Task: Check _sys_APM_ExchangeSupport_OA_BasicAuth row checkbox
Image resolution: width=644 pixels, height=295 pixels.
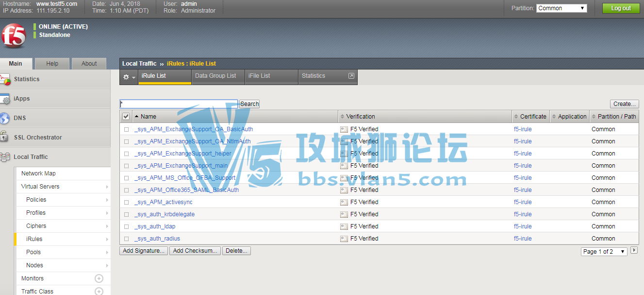Action: click(x=126, y=129)
